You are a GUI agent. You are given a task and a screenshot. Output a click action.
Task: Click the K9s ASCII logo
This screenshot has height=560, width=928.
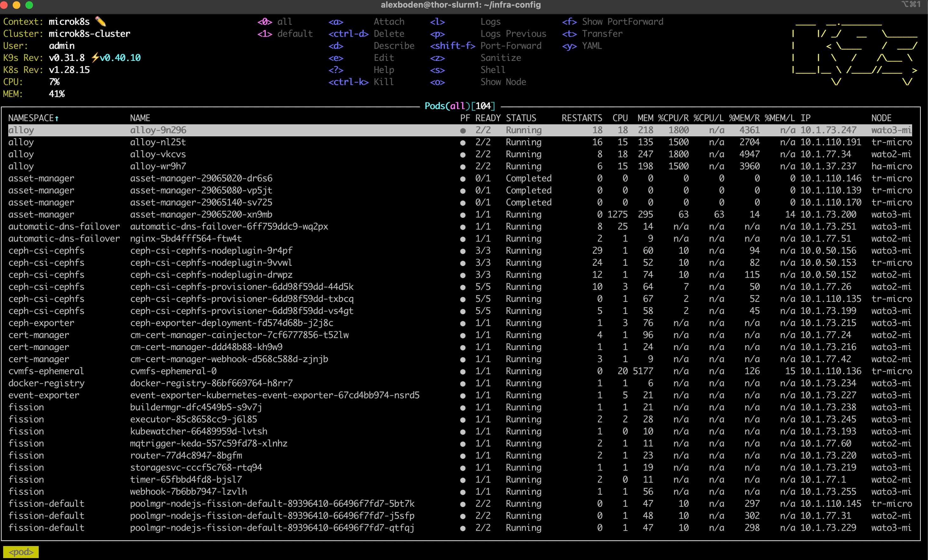855,53
